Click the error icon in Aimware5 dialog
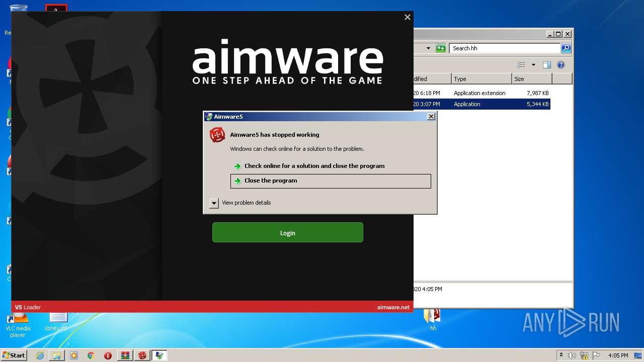The height and width of the screenshot is (362, 644). click(217, 135)
